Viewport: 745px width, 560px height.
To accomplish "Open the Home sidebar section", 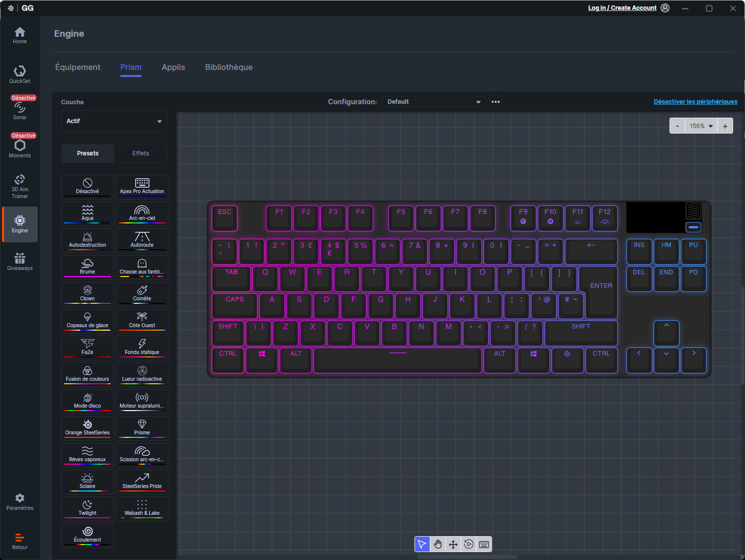I will point(20,35).
